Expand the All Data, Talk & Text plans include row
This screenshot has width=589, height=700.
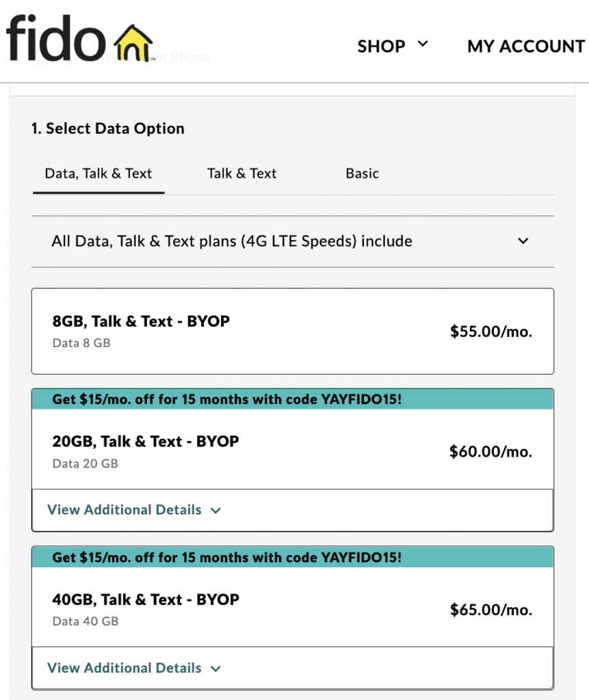(x=232, y=241)
